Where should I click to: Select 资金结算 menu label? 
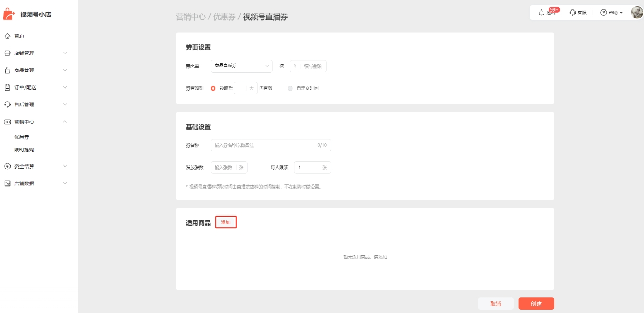[24, 166]
